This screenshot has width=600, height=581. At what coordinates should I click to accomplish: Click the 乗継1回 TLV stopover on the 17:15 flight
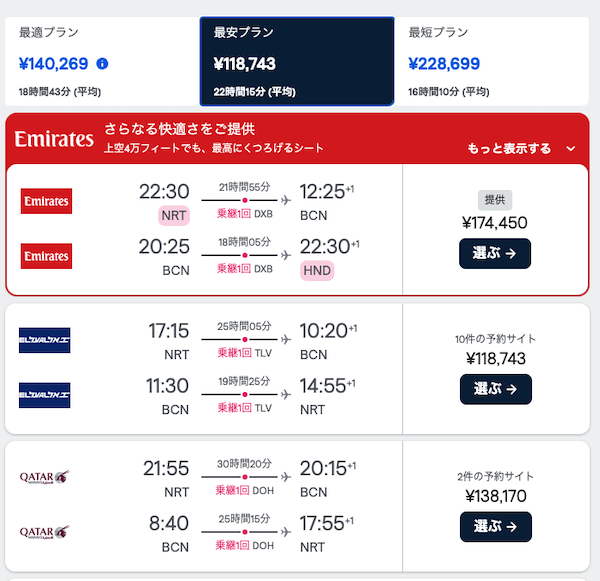point(244,354)
